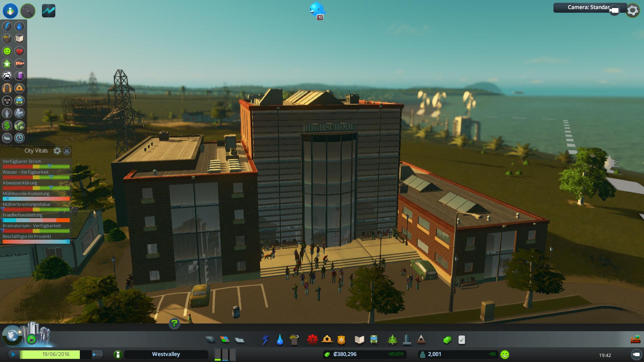Click the Westvalley city name
The height and width of the screenshot is (362, 644).
(166, 354)
